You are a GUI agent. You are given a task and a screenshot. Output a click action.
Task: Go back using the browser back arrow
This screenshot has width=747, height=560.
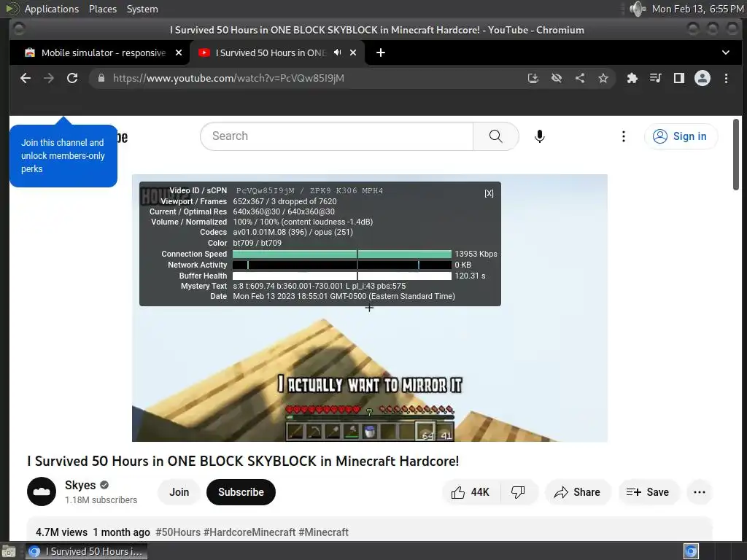[x=26, y=78]
